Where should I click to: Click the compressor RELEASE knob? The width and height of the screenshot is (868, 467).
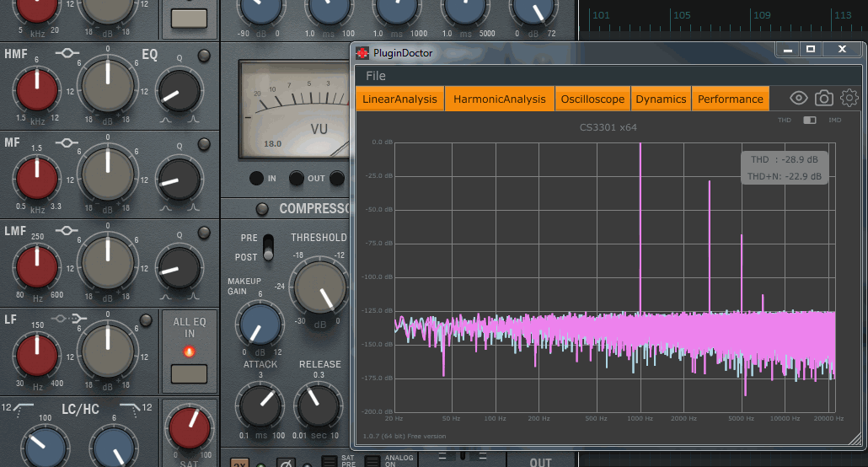(x=318, y=406)
